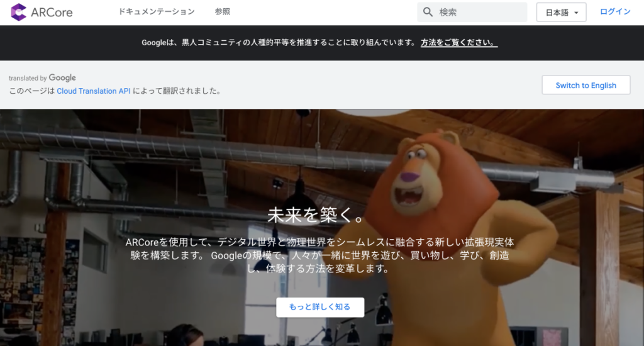Image resolution: width=644 pixels, height=346 pixels.
Task: Click the Switch to English button
Action: coord(586,85)
